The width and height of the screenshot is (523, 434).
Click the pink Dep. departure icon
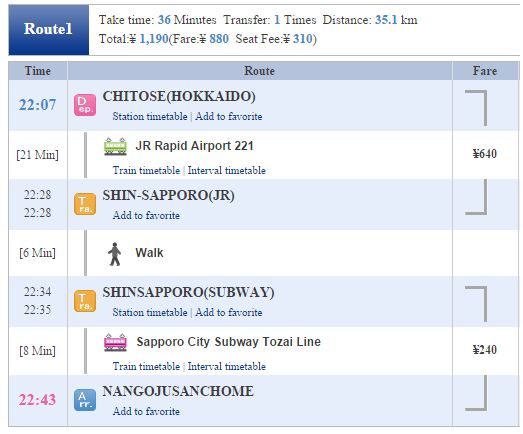[x=85, y=105]
